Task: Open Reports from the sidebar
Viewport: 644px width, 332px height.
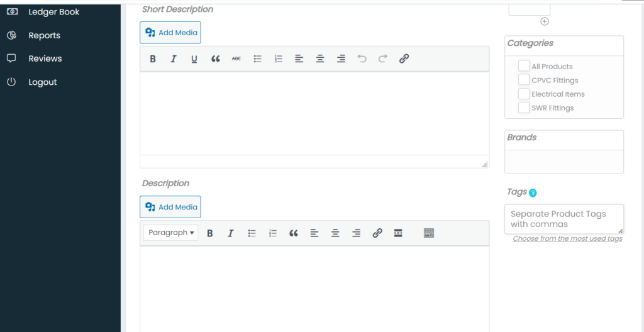Action: click(x=44, y=35)
